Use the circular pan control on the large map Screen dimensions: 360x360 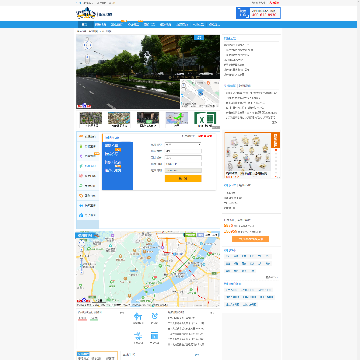click(x=82, y=244)
